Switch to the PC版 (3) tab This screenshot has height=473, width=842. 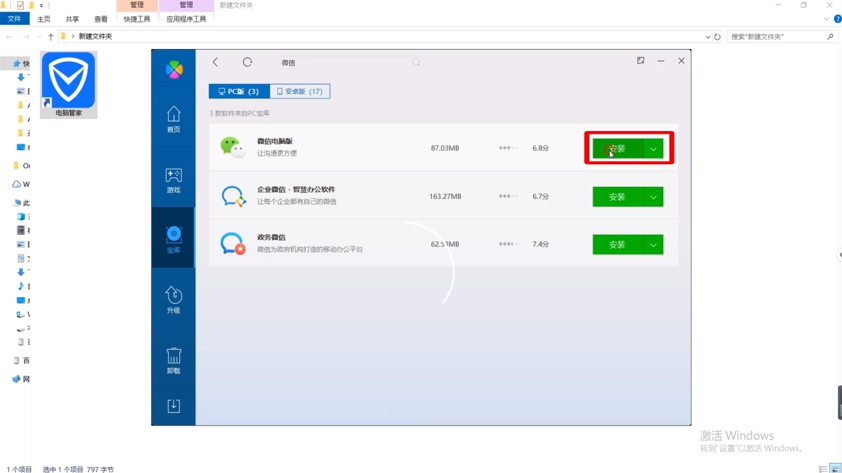[239, 91]
